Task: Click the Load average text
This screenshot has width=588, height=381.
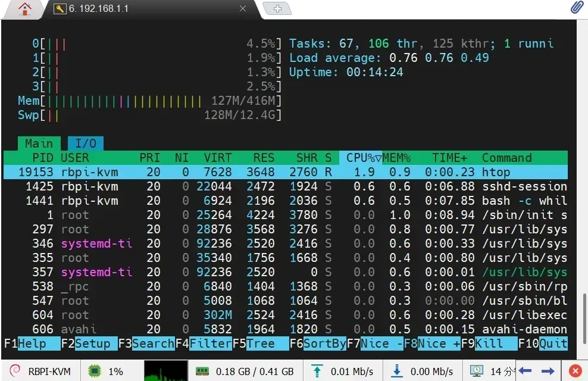Action: pos(389,58)
